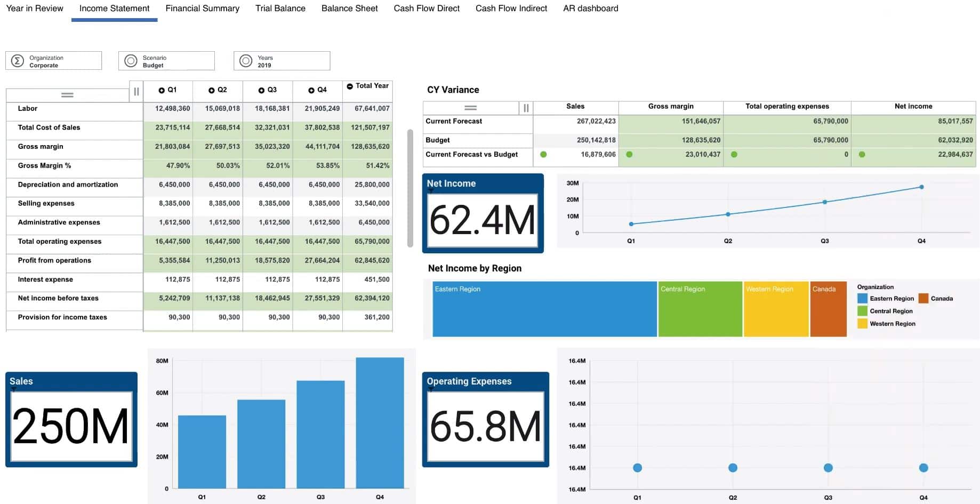Image resolution: width=980 pixels, height=504 pixels.
Task: Click the Organization sigma icon
Action: pos(18,61)
